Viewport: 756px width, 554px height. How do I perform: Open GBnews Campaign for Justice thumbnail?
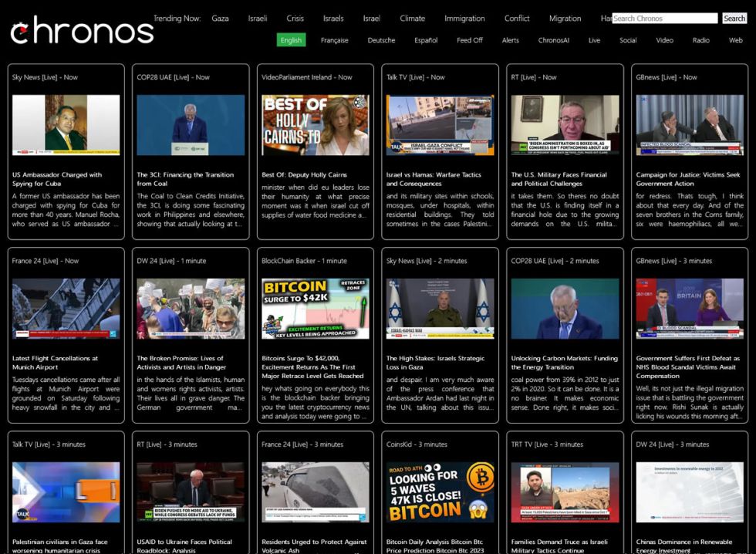[x=690, y=125]
